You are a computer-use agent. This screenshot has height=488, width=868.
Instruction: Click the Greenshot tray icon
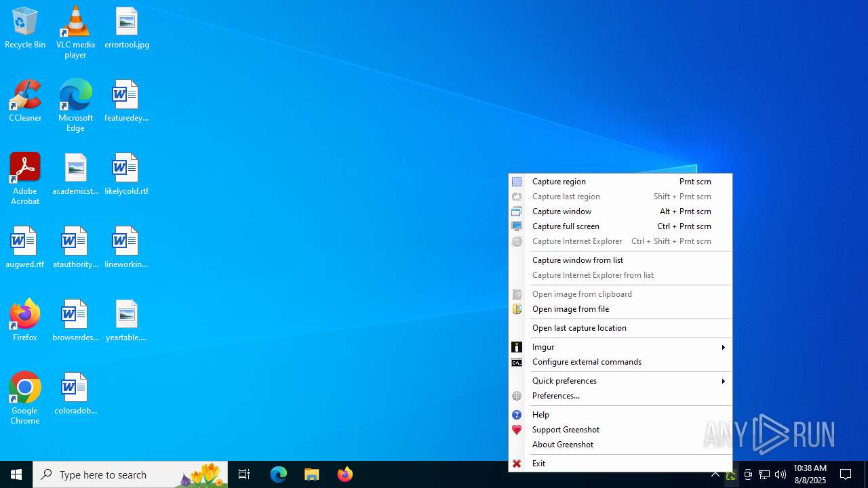click(731, 474)
